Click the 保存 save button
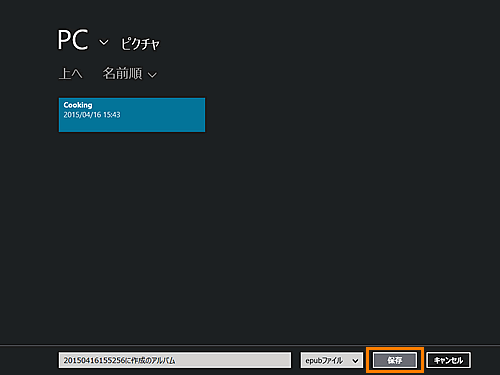 tap(395, 360)
